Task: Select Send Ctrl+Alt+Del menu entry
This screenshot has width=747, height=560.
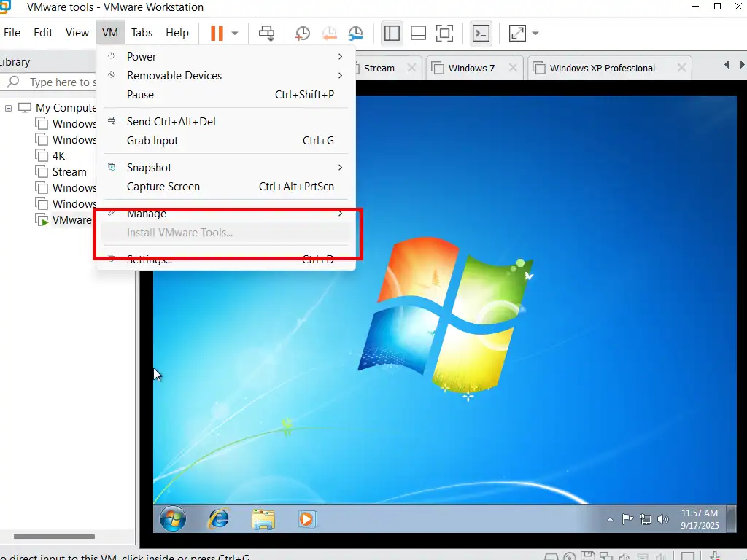Action: (225, 122)
